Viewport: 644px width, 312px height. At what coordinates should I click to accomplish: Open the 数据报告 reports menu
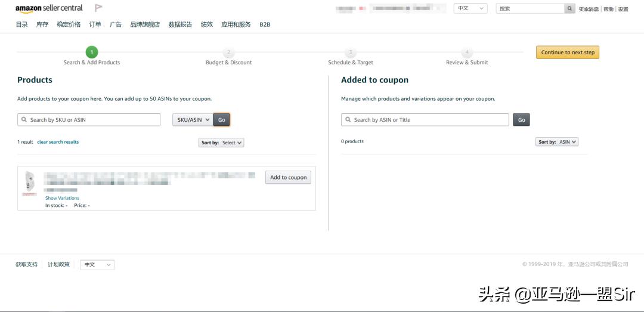pos(180,24)
